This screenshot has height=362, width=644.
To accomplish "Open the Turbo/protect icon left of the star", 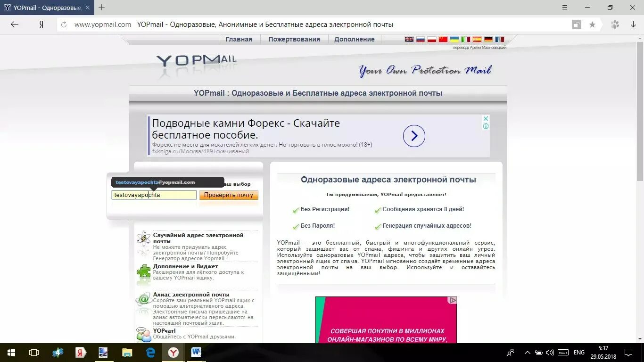I will pyautogui.click(x=576, y=25).
